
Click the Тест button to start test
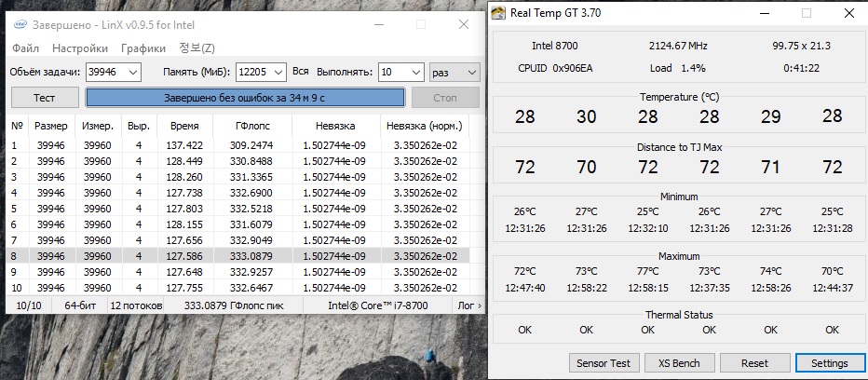click(45, 98)
